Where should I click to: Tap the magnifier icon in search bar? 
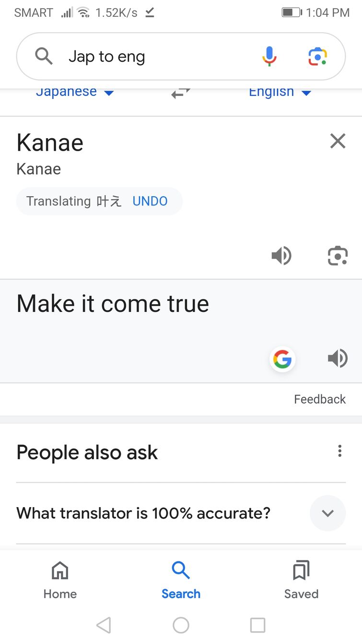click(44, 57)
